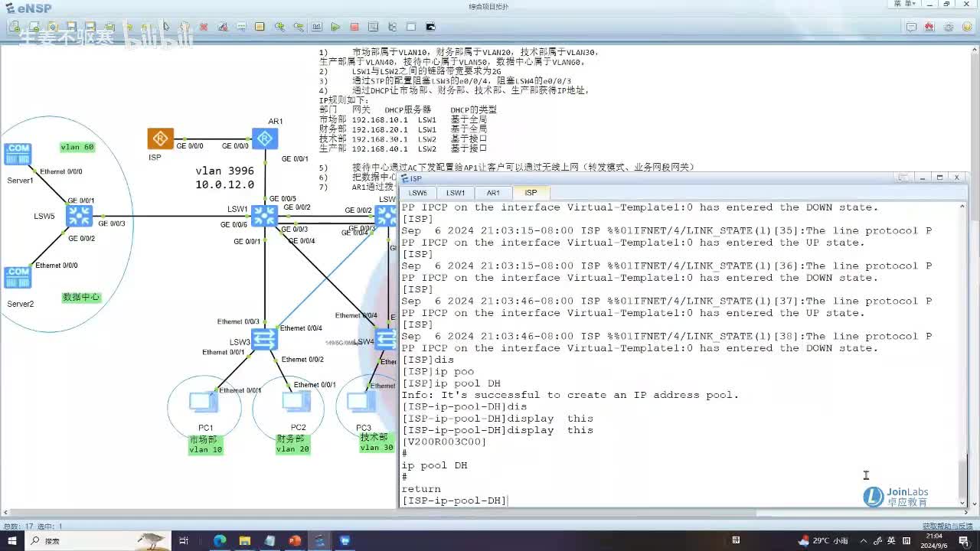Viewport: 980px width, 551px height.
Task: Select Server2 device in topology
Action: point(18,277)
